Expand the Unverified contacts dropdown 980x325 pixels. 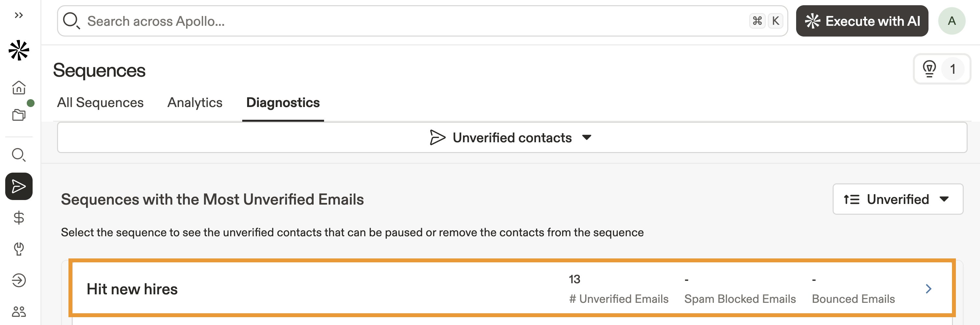(x=512, y=137)
